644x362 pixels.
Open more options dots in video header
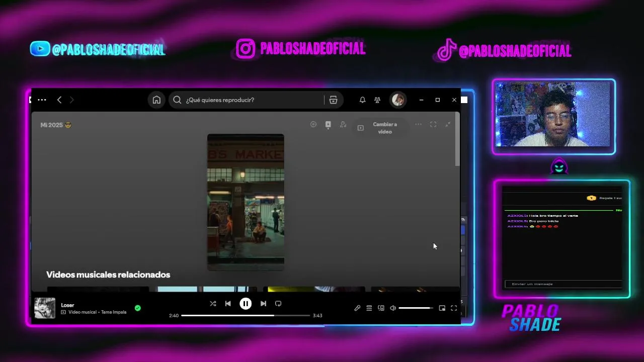(x=418, y=124)
